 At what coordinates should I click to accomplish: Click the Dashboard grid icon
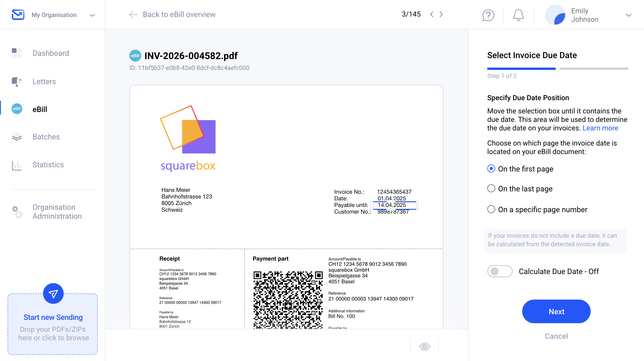point(17,53)
